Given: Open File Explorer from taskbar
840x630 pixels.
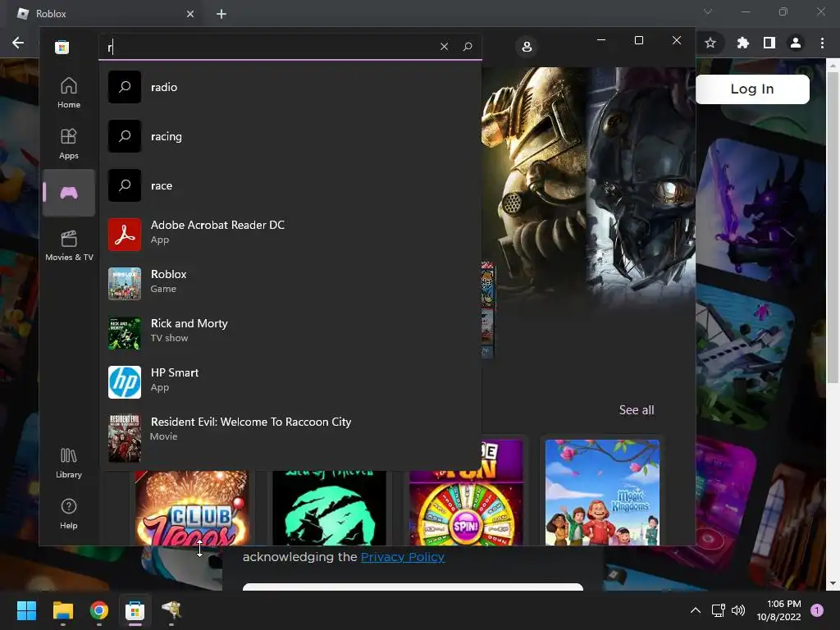Looking at the screenshot, I should [62, 610].
